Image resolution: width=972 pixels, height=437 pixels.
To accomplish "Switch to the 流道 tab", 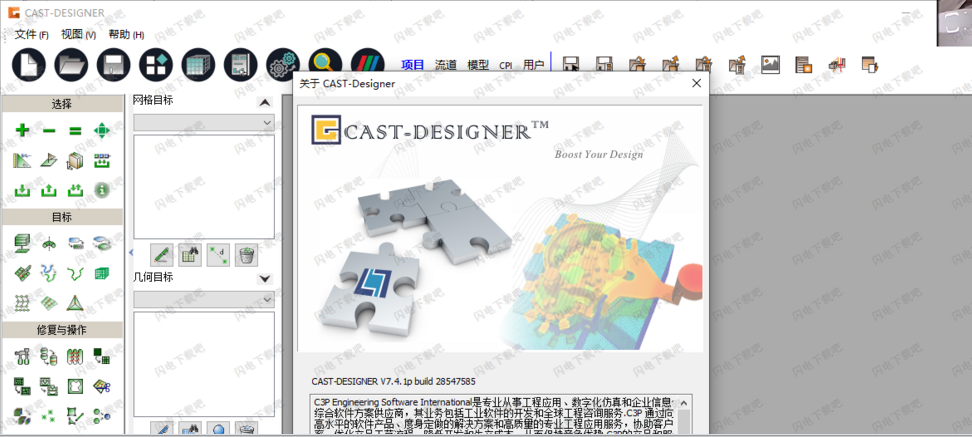I will pos(446,64).
